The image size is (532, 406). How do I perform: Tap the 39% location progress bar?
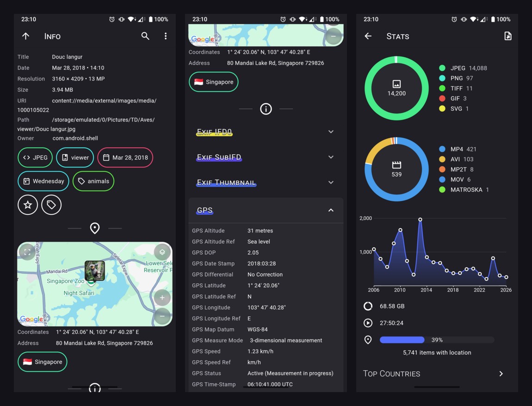pyautogui.click(x=437, y=340)
